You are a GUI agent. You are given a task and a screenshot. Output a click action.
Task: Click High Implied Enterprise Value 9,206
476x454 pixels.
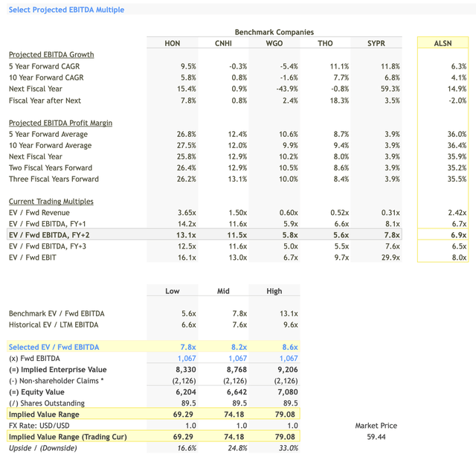[x=288, y=370]
